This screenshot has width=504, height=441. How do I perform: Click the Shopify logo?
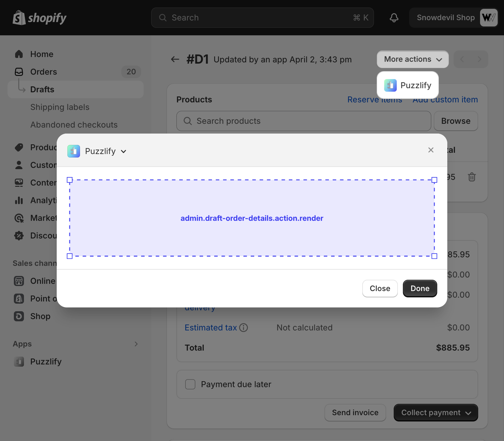click(x=39, y=18)
